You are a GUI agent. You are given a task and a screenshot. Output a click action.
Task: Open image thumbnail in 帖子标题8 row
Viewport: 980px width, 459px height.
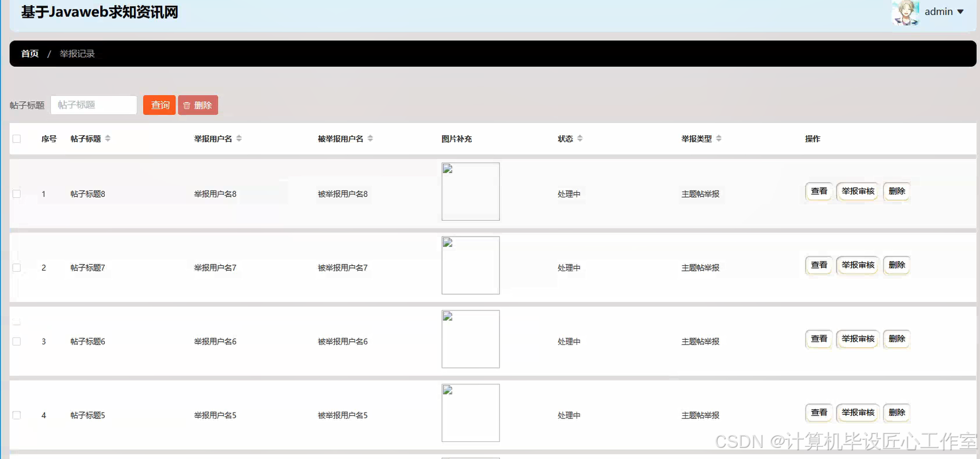[x=471, y=191]
